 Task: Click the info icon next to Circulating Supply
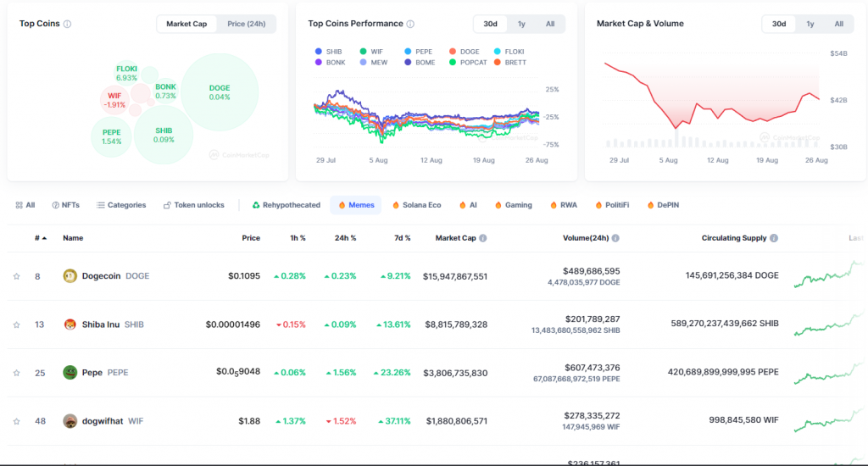click(x=774, y=238)
